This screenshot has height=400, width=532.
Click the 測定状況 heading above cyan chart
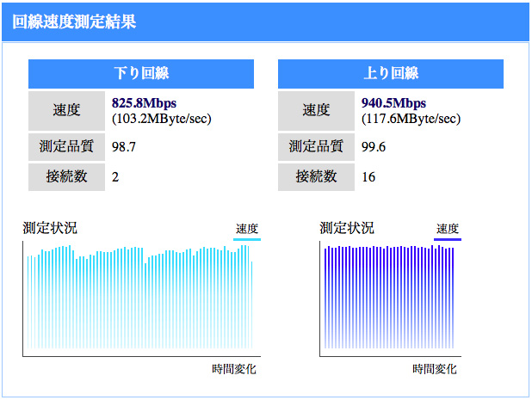pos(50,228)
